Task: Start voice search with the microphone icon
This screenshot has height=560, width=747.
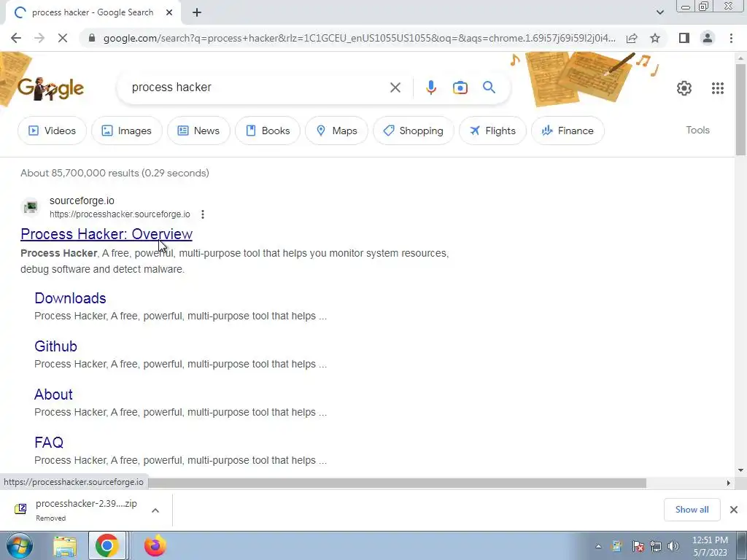Action: [x=430, y=87]
